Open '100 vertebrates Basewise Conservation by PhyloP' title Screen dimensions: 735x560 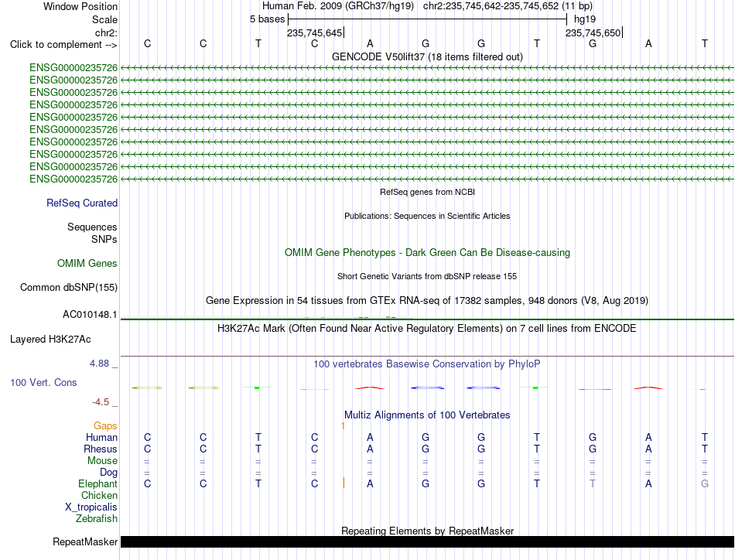click(x=427, y=364)
